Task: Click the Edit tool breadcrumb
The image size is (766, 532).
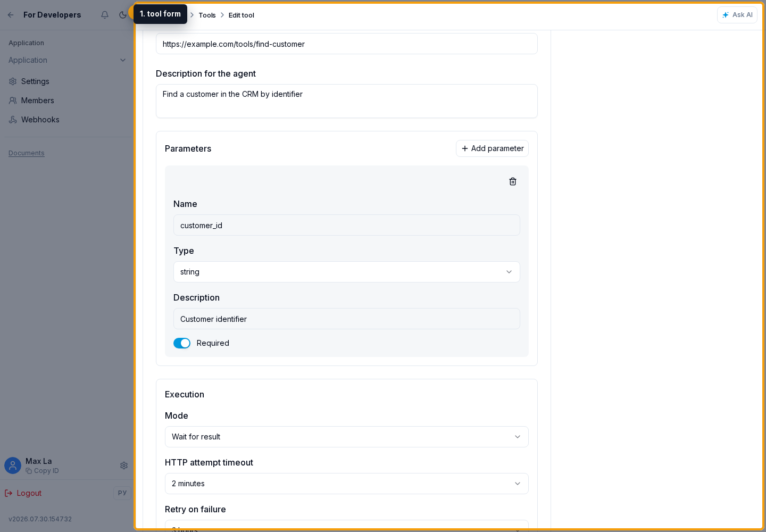Action: (241, 15)
